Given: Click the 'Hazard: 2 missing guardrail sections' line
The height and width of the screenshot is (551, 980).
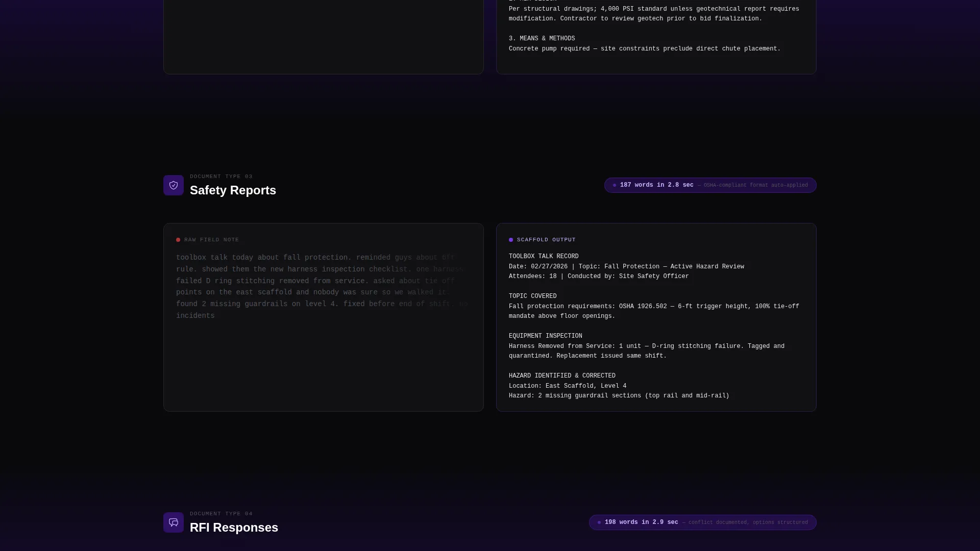Looking at the screenshot, I should (x=619, y=396).
